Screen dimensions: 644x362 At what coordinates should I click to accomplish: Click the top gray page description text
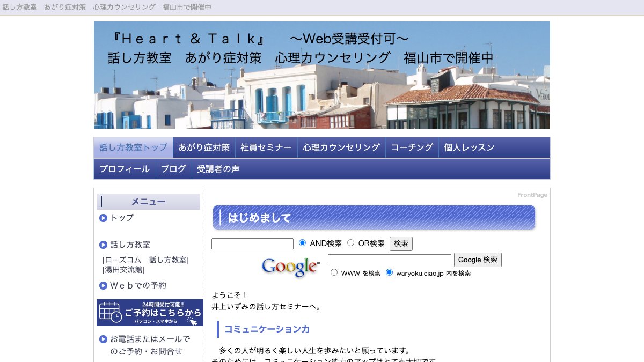click(x=107, y=7)
